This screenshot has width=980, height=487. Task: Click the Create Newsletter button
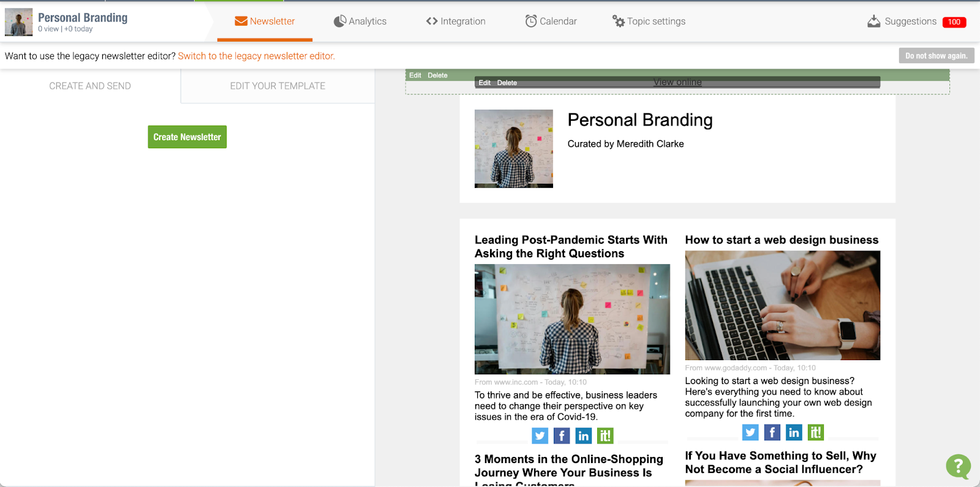[x=187, y=137]
